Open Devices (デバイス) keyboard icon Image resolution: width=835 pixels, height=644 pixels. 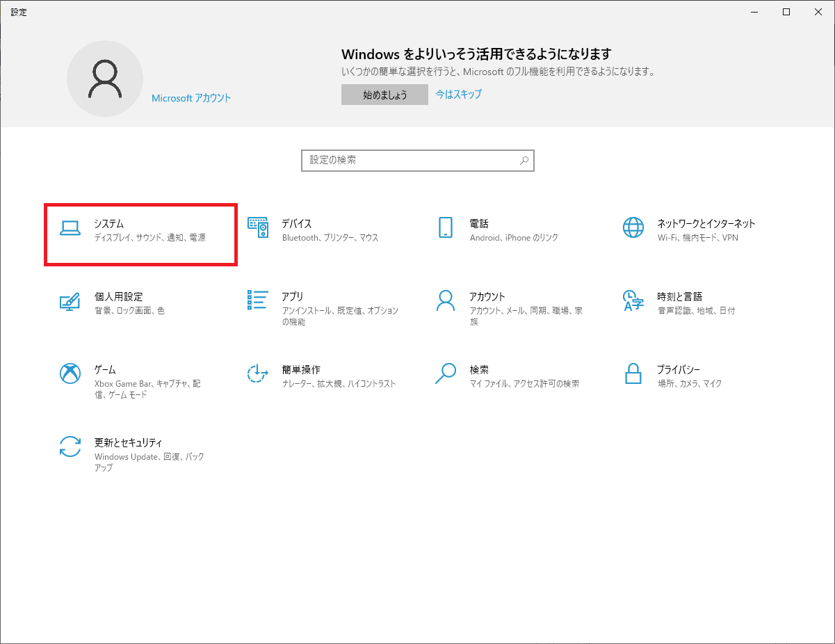258,228
